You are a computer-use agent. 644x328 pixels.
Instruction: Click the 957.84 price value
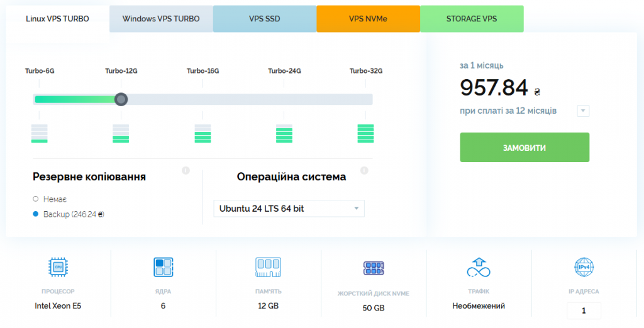tap(494, 87)
